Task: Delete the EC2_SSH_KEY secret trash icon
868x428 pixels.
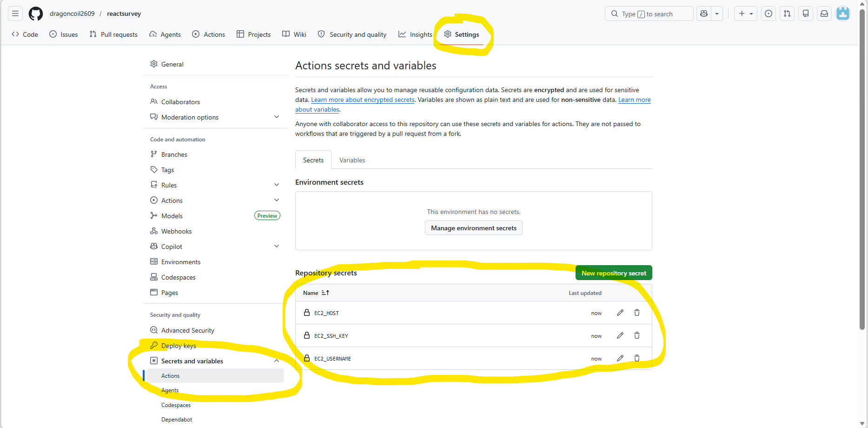Action: click(x=637, y=335)
